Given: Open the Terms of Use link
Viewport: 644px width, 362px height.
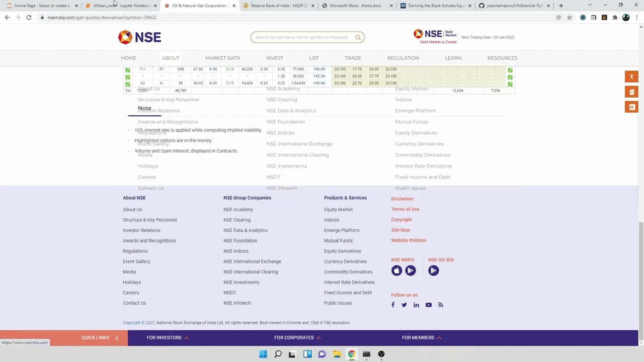Looking at the screenshot, I should [405, 209].
